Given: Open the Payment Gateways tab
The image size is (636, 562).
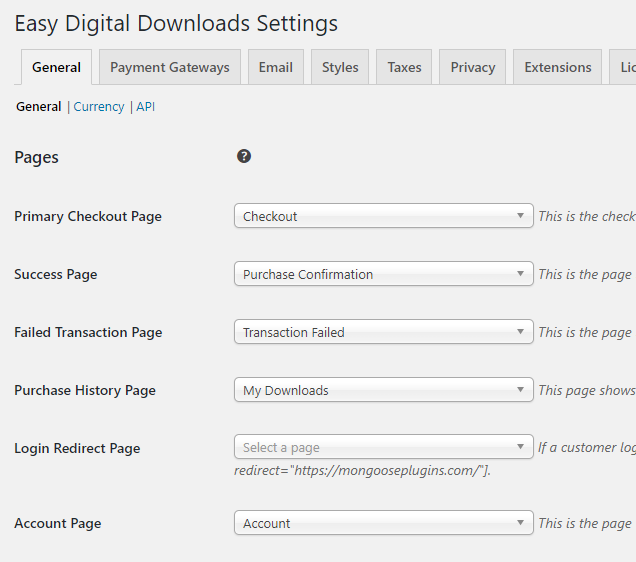Looking at the screenshot, I should (170, 67).
